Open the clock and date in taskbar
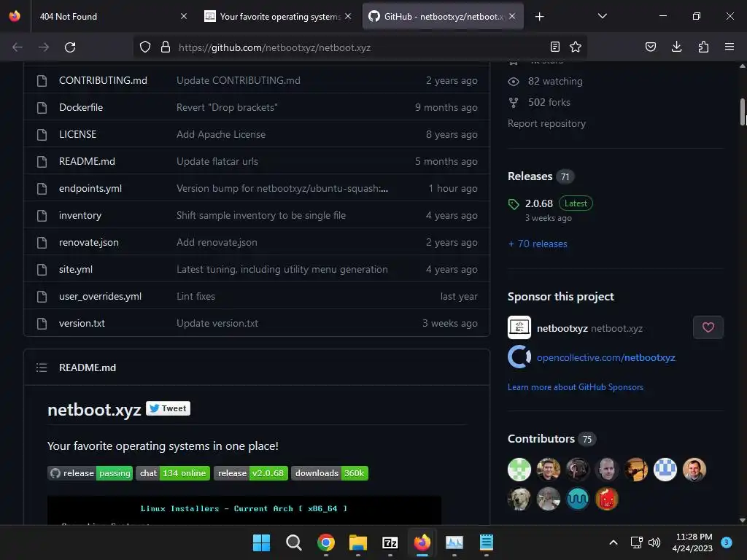Image resolution: width=747 pixels, height=560 pixels. [694, 542]
